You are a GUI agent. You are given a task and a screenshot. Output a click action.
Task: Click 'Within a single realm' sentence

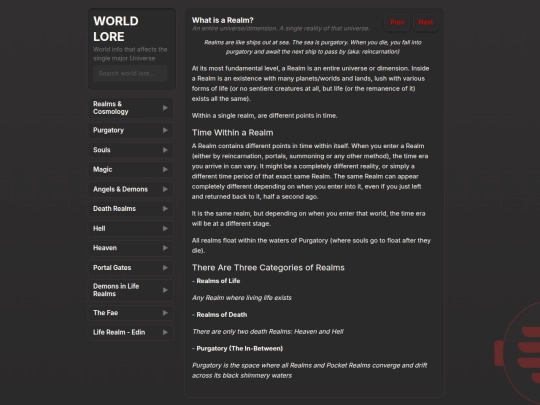[x=264, y=115]
